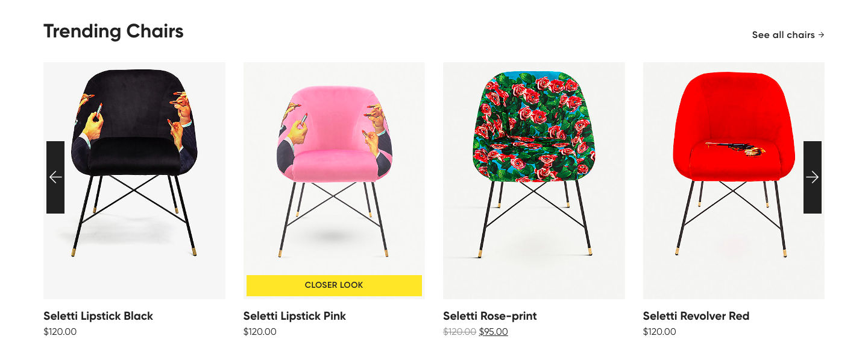868x362 pixels.
Task: Select the Seletti Lipstick Pink title
Action: coord(295,316)
